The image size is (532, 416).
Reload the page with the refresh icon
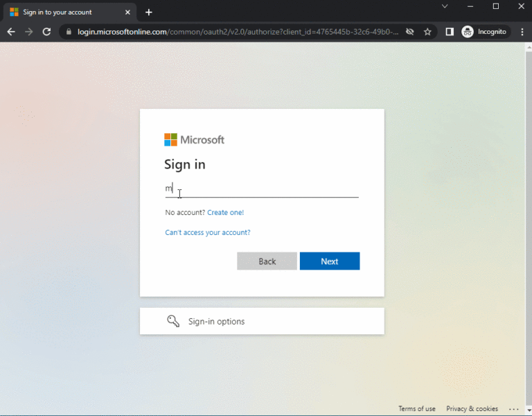coord(46,32)
